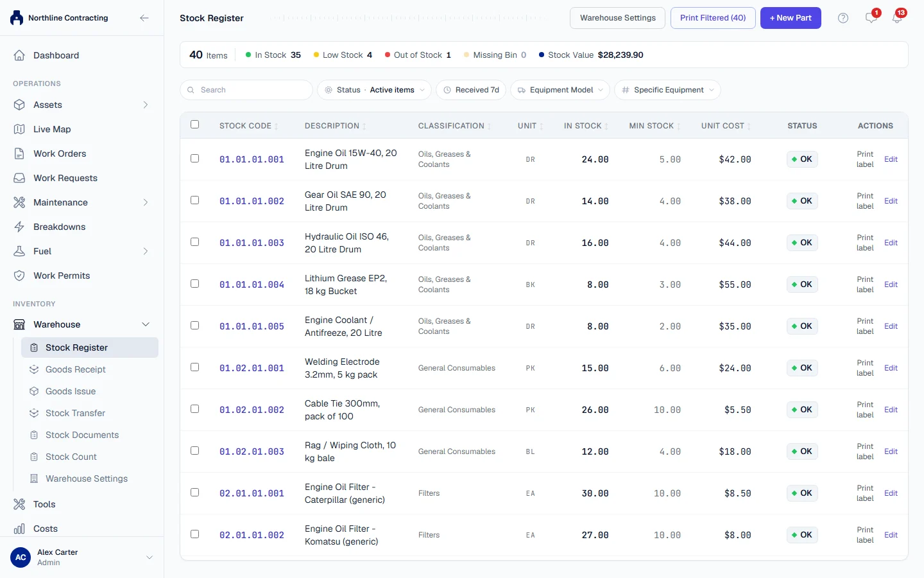Screen dimensions: 924x578
Task: Toggle the Received 7d filter chip
Action: [x=471, y=90]
